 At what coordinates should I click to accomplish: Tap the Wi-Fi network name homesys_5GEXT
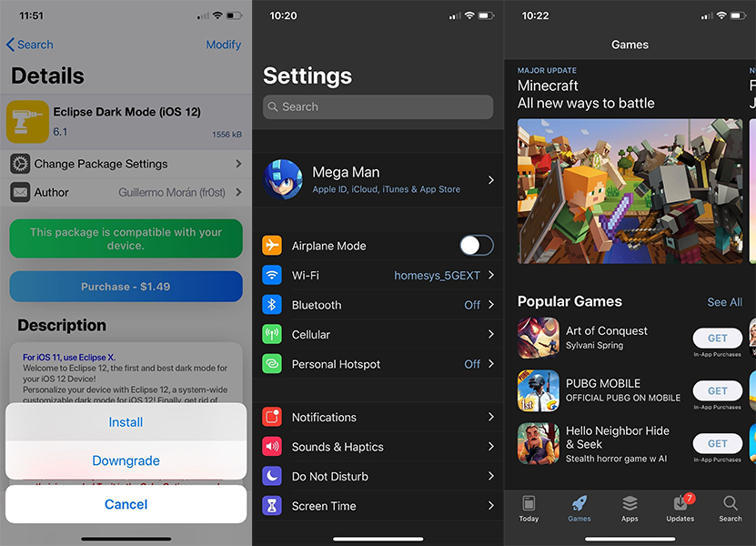437,276
